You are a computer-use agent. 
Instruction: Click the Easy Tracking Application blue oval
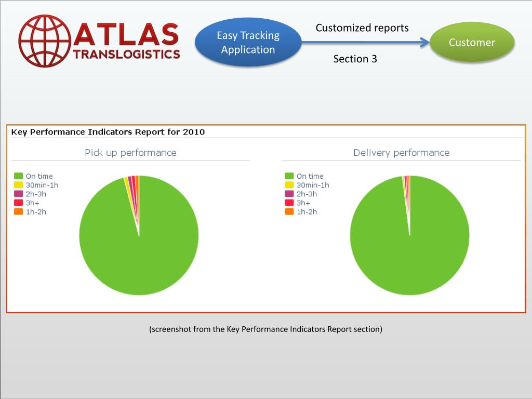[248, 42]
